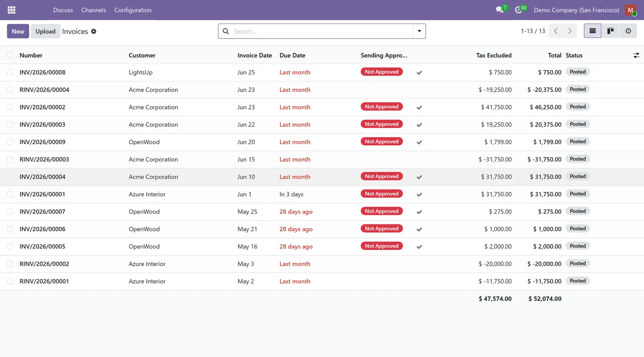Click customer LightsUp cell
The image size is (644, 357).
coord(141,72)
